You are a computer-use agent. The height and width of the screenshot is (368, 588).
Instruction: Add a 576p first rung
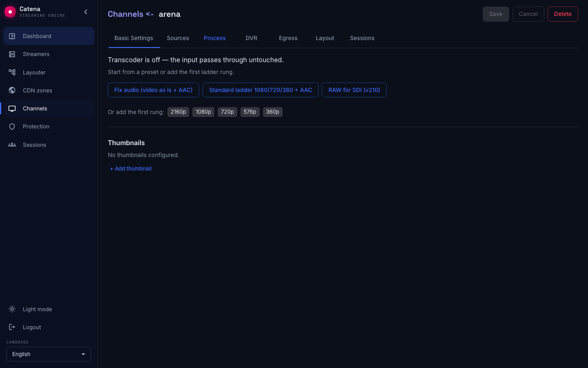click(x=250, y=112)
